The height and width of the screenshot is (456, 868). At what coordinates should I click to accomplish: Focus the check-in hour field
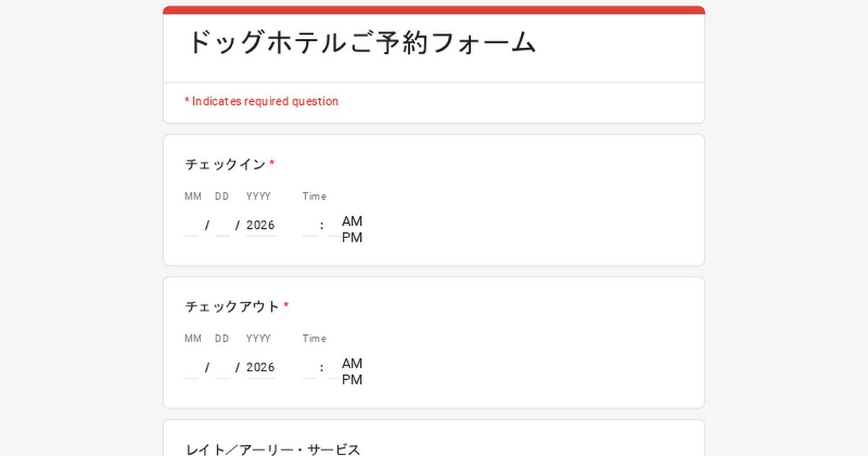pos(310,225)
